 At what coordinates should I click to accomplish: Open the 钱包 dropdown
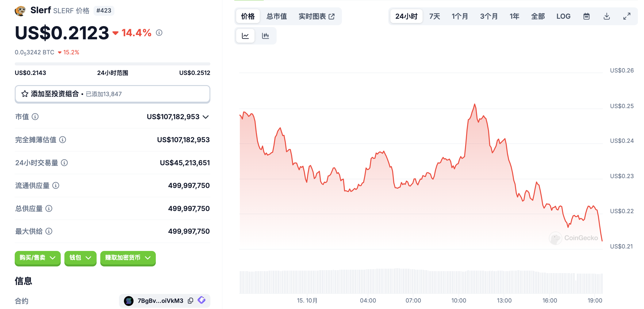pos(80,258)
